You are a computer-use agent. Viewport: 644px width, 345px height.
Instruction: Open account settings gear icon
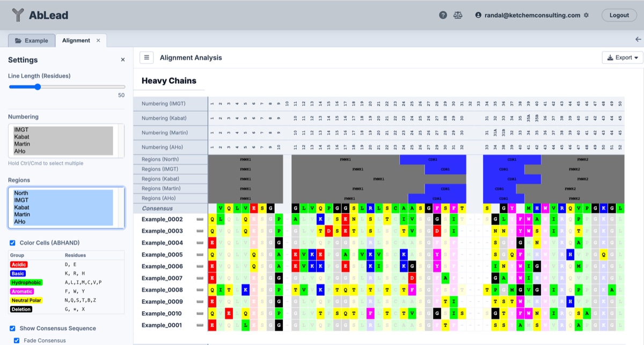point(586,15)
